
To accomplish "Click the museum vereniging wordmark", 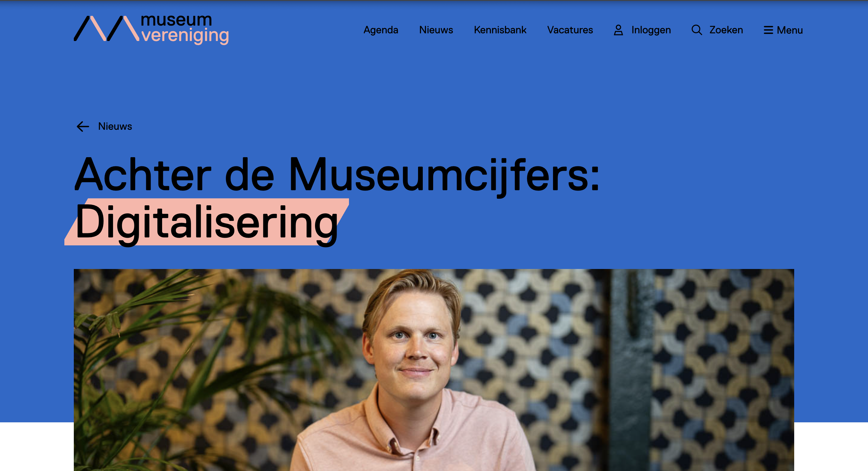I will pos(185,29).
